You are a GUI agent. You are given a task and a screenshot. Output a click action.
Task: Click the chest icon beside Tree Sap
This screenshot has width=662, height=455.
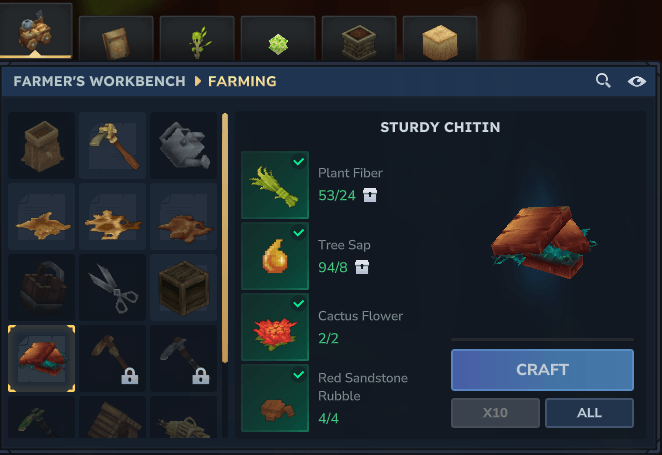[x=362, y=267]
